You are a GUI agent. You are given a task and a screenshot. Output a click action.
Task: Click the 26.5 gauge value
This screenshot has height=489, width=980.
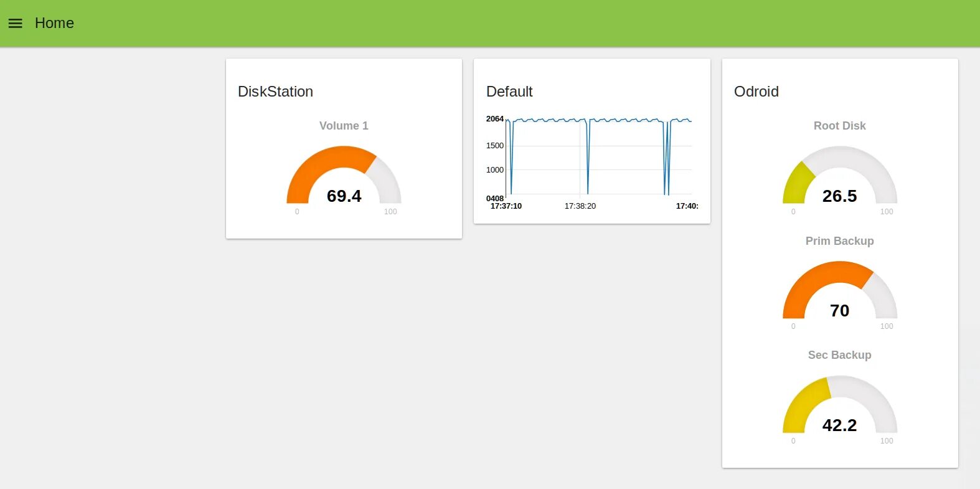[x=839, y=196]
